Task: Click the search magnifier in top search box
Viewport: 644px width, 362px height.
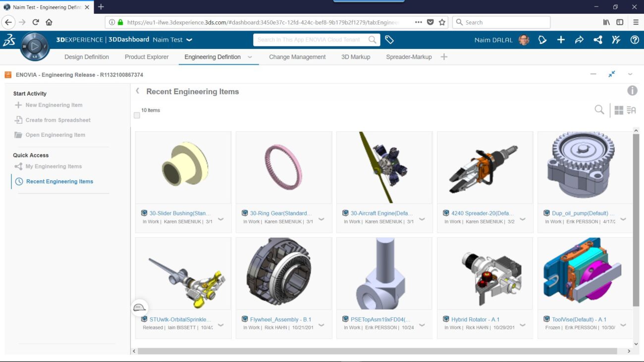Action: (x=373, y=40)
